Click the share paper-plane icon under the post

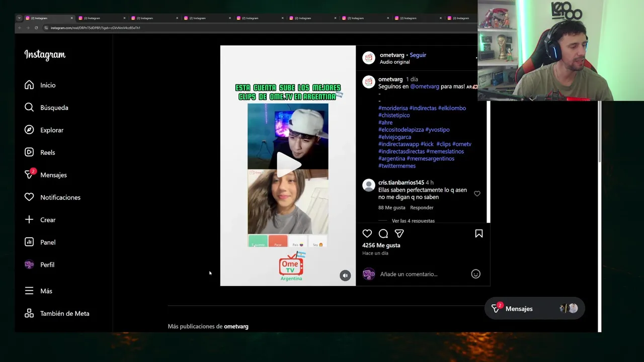(x=399, y=233)
